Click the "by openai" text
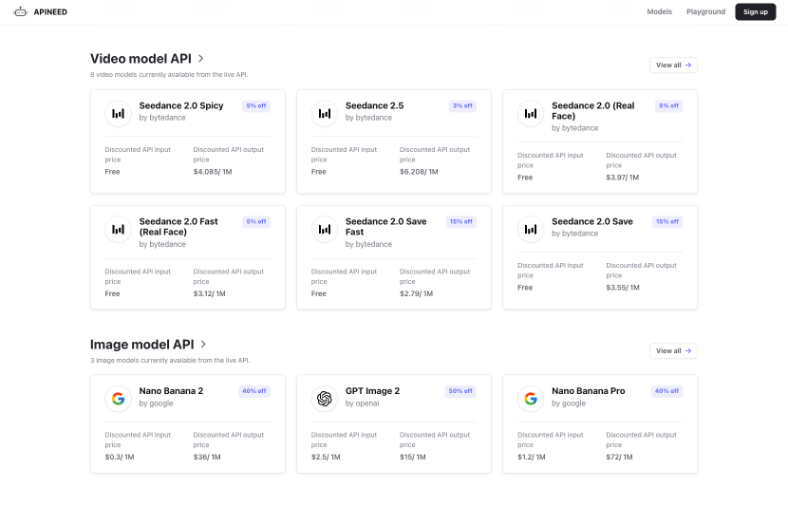Screen dimensions: 788x507 pyautogui.click(x=362, y=403)
